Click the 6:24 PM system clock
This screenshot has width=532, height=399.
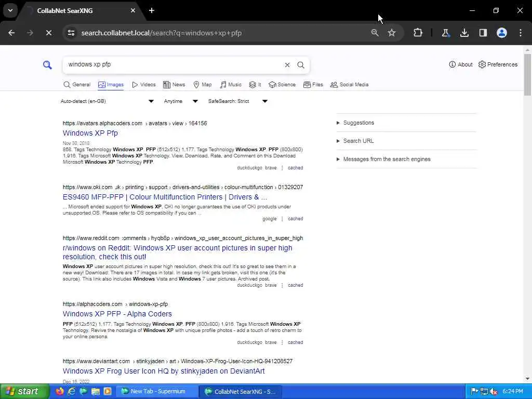[x=513, y=392]
